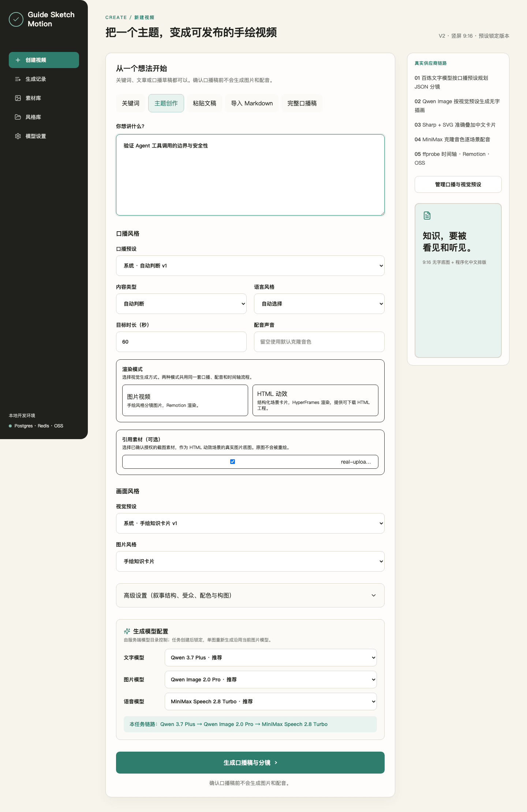Click the 本地开发环境 label in sidebar
Viewport: 527px width, 812px height.
(x=22, y=416)
